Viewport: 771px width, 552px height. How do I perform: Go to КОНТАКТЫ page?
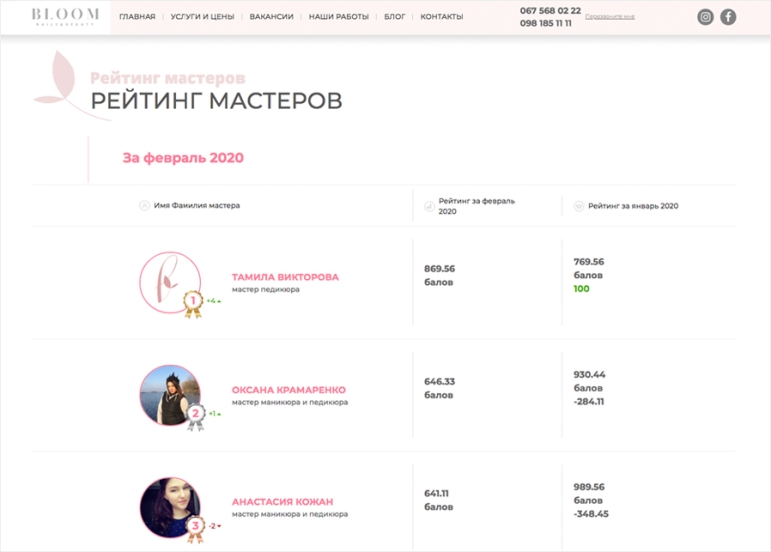442,17
